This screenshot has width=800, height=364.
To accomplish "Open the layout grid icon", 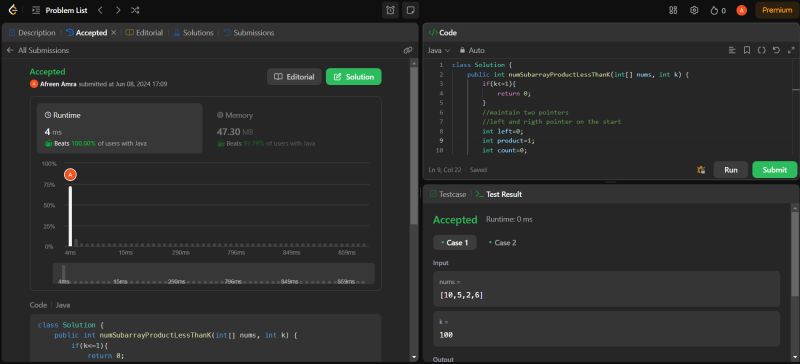I will click(x=673, y=10).
